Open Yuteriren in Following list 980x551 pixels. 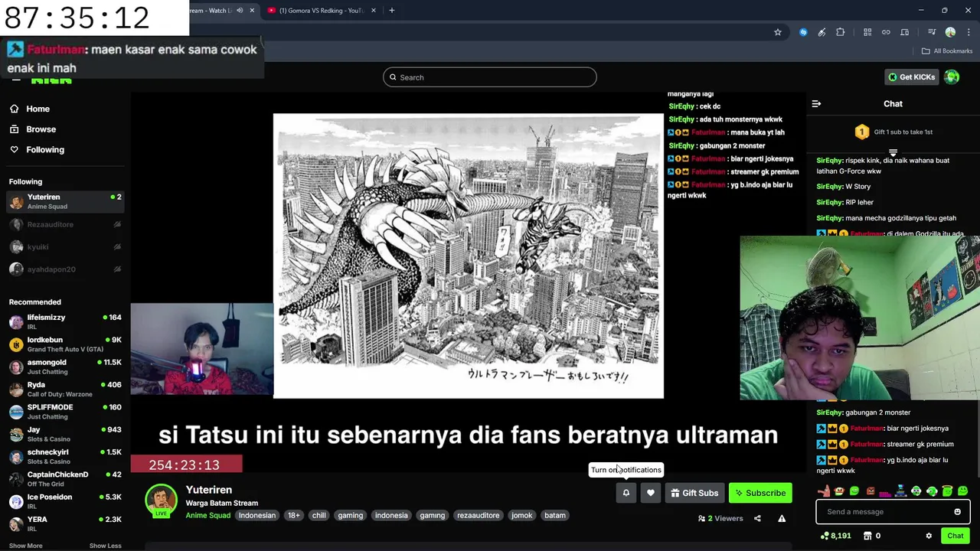pyautogui.click(x=65, y=201)
